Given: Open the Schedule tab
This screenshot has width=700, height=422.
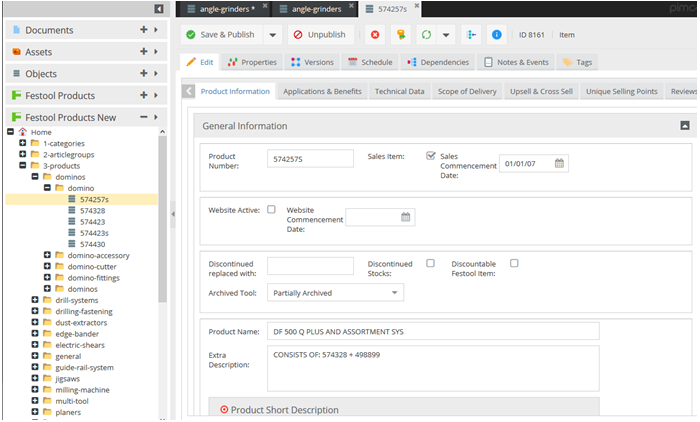Looking at the screenshot, I should click(370, 62).
